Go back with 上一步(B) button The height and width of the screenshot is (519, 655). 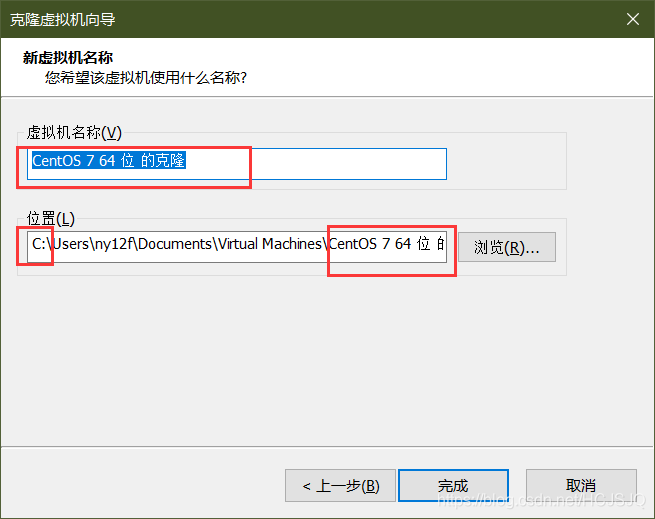(340, 486)
